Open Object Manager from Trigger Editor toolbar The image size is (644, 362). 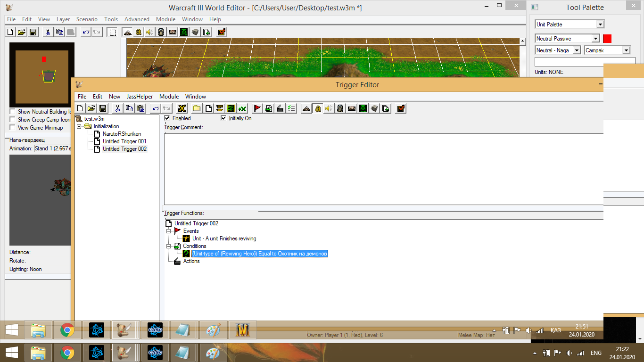(374, 108)
